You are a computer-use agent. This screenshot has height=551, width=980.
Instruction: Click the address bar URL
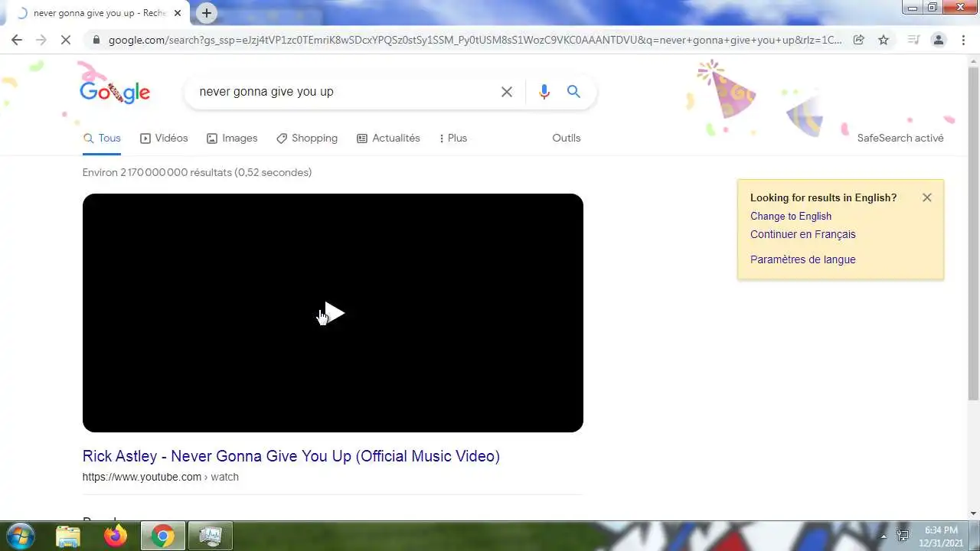[475, 40]
